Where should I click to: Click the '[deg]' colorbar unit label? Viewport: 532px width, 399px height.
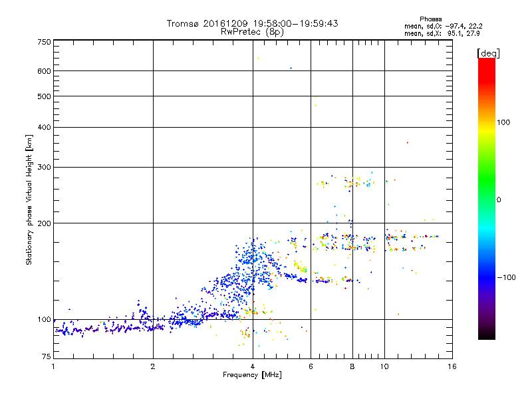pyautogui.click(x=488, y=53)
